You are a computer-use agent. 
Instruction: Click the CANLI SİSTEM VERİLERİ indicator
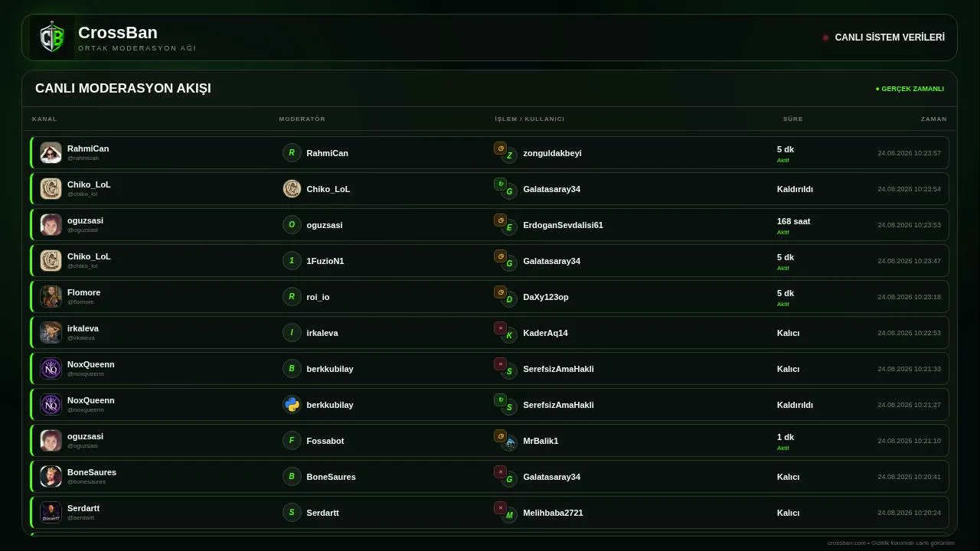pyautogui.click(x=884, y=37)
